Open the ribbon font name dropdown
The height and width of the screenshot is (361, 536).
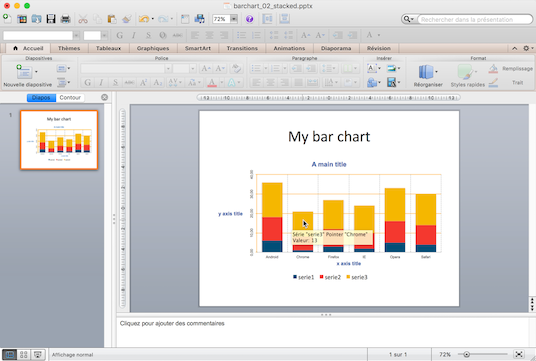[168, 69]
